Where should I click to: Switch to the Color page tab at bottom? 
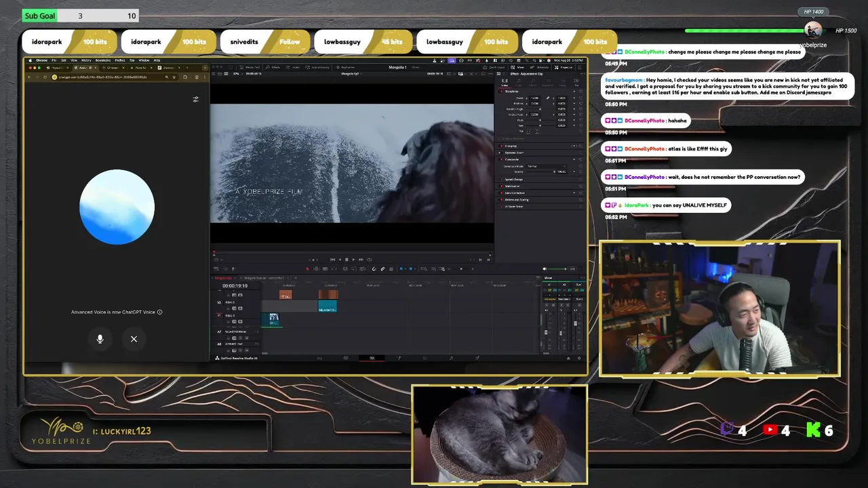(x=425, y=358)
